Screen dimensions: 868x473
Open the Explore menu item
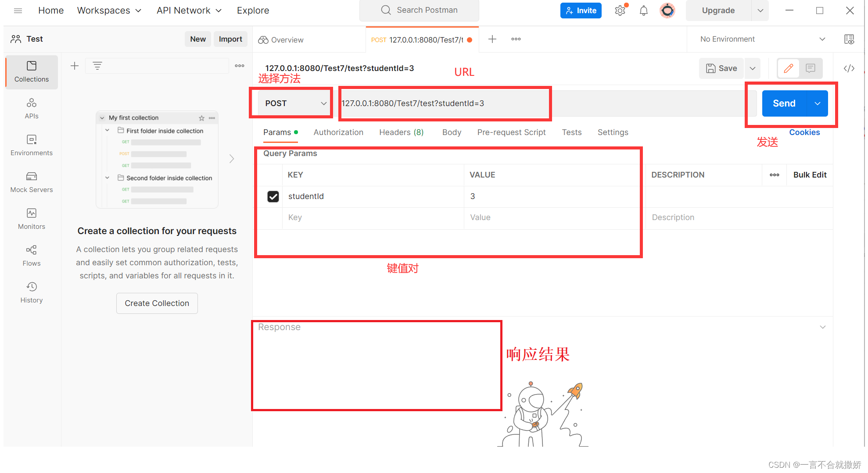pos(253,11)
